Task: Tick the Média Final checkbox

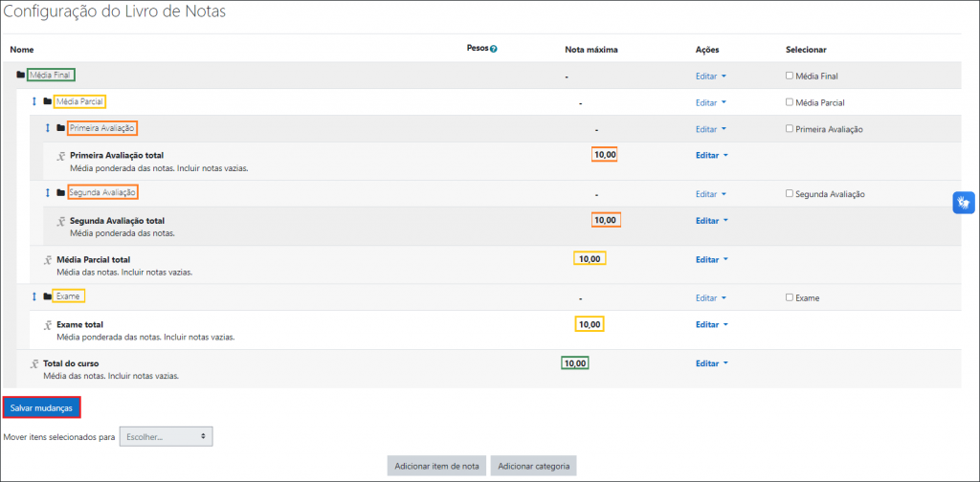Action: (x=789, y=76)
